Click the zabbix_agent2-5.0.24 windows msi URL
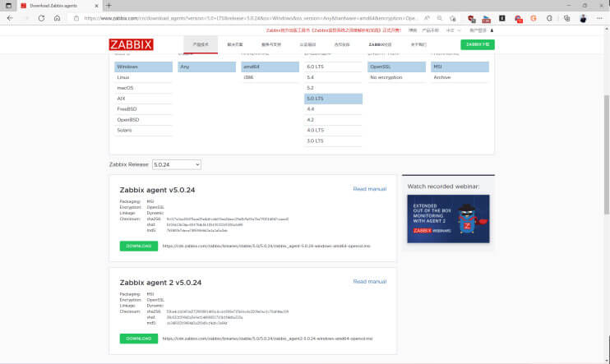 tap(267, 339)
